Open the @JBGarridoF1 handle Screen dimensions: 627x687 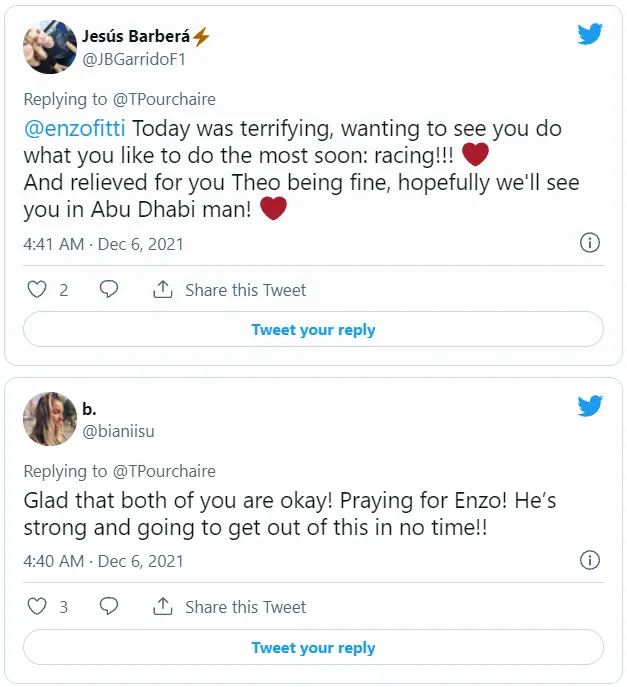click(134, 59)
